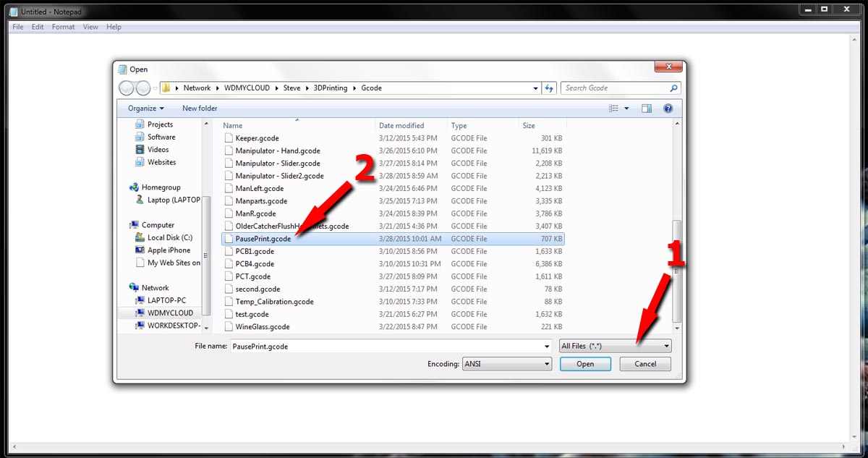Sort files by Date modified column
The height and width of the screenshot is (458, 868).
click(401, 126)
